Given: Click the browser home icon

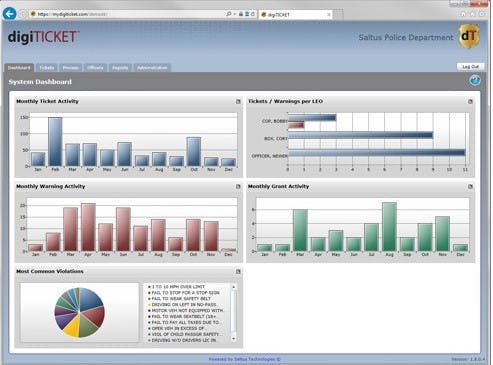Looking at the screenshot, I should click(463, 14).
